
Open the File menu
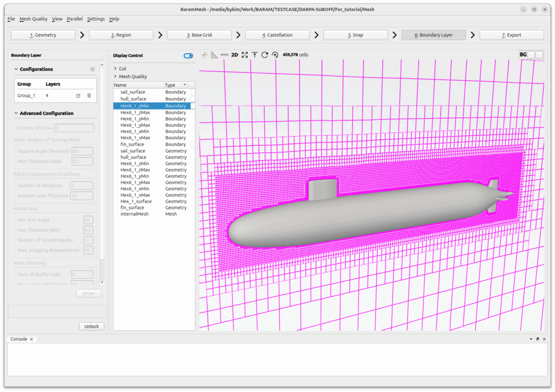point(11,19)
